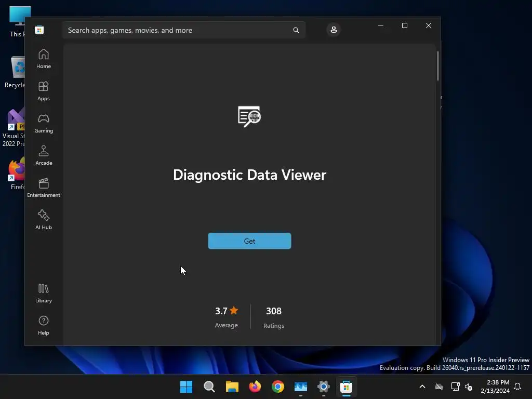Open the Arcade section

point(44,156)
